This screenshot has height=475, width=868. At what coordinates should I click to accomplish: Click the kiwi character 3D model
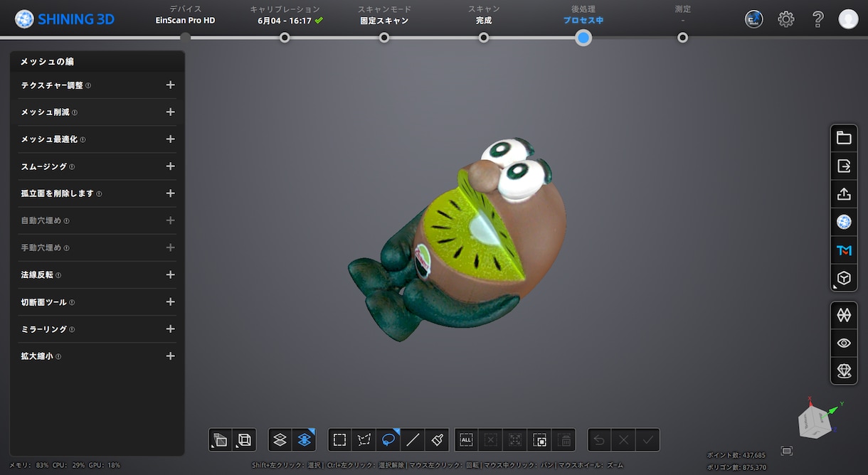click(x=459, y=238)
